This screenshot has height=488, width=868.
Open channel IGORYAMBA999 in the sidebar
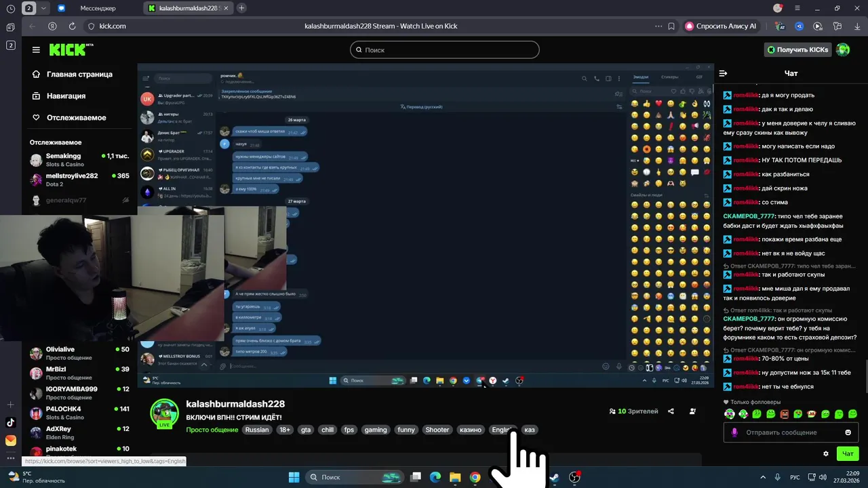(x=79, y=392)
